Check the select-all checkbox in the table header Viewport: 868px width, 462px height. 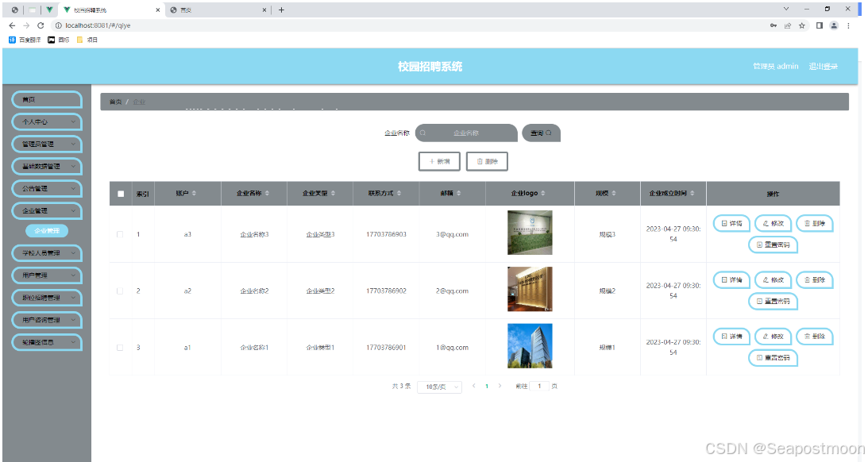click(x=121, y=193)
